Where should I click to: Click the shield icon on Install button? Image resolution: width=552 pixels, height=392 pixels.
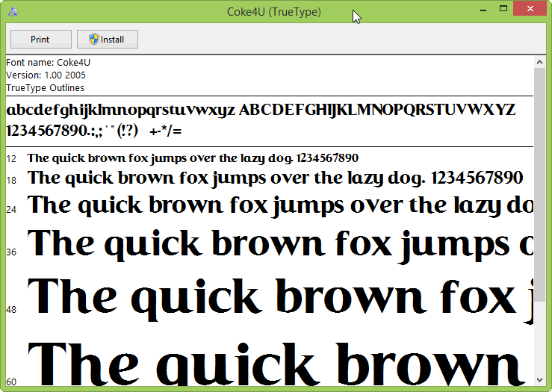[93, 39]
